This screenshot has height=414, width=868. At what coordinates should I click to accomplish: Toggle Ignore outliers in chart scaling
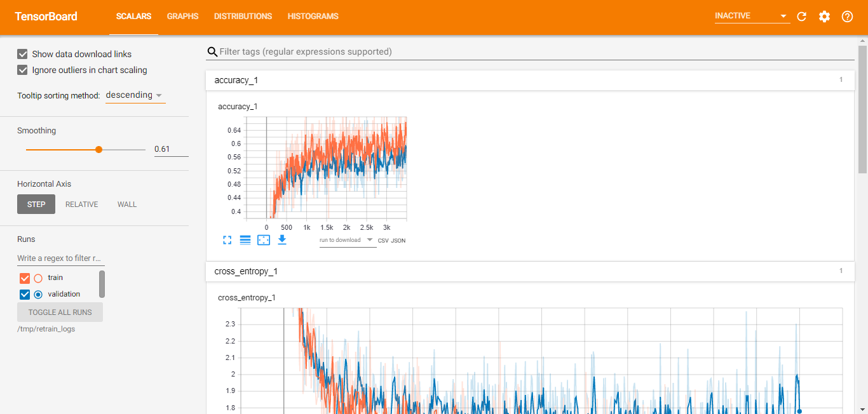click(23, 70)
